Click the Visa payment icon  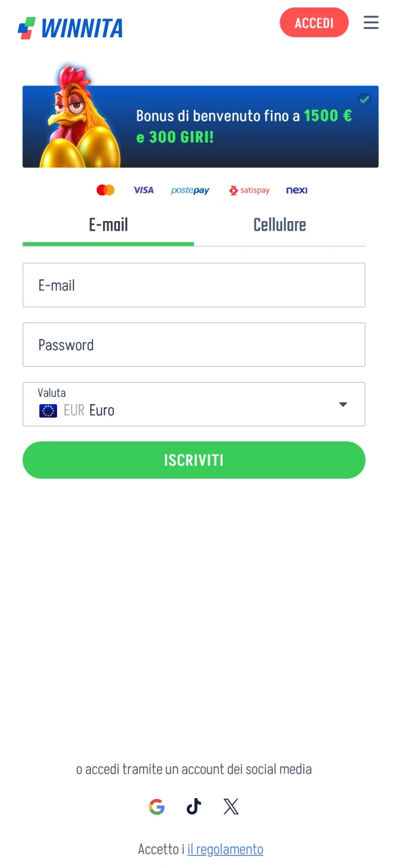(143, 190)
